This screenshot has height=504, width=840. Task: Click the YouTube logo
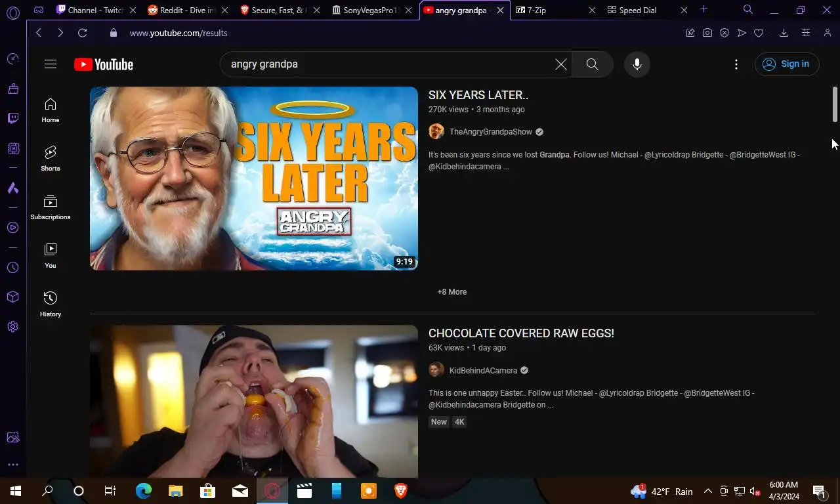104,64
